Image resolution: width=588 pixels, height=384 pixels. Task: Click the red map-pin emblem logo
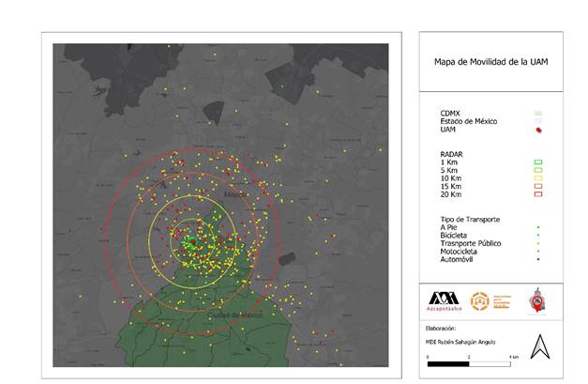click(x=537, y=300)
